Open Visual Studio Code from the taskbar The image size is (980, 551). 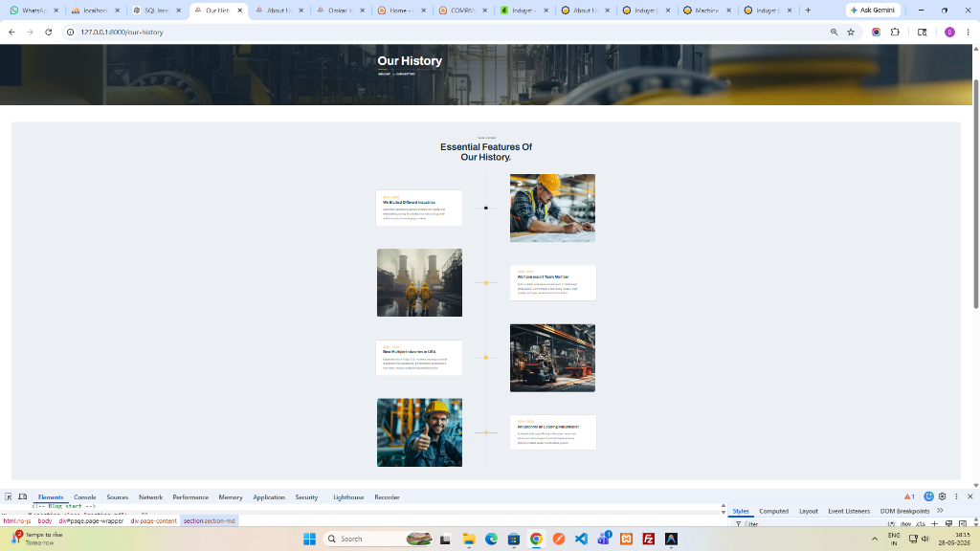pyautogui.click(x=581, y=539)
